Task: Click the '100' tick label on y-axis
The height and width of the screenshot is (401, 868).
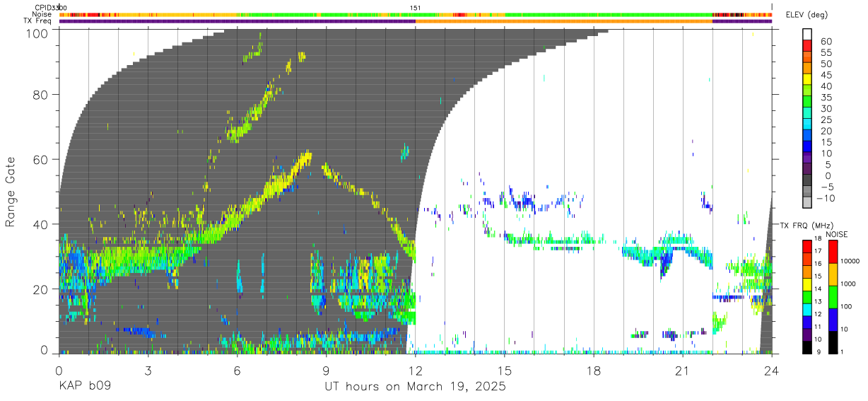Action: pos(39,33)
